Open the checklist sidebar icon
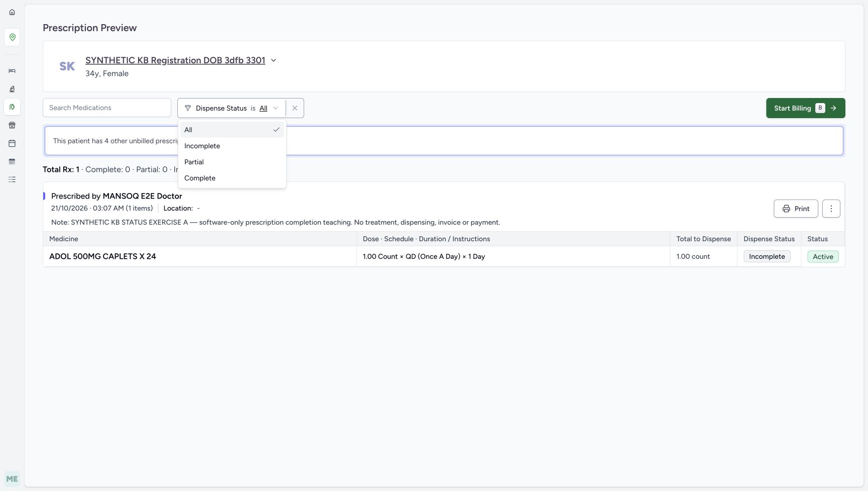 point(12,179)
